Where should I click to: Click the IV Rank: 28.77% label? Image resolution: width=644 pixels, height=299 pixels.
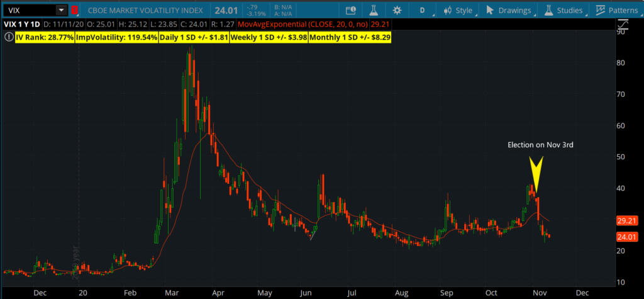(x=45, y=37)
